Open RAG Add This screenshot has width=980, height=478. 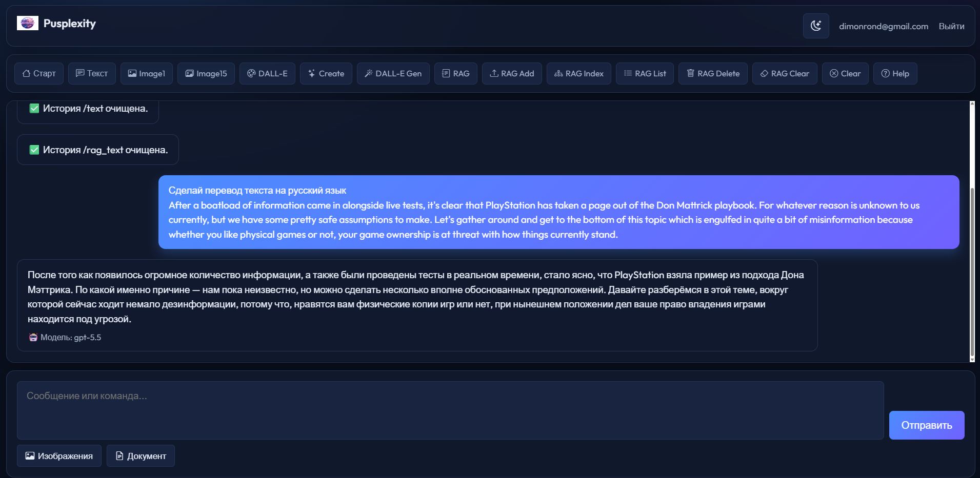coord(511,73)
